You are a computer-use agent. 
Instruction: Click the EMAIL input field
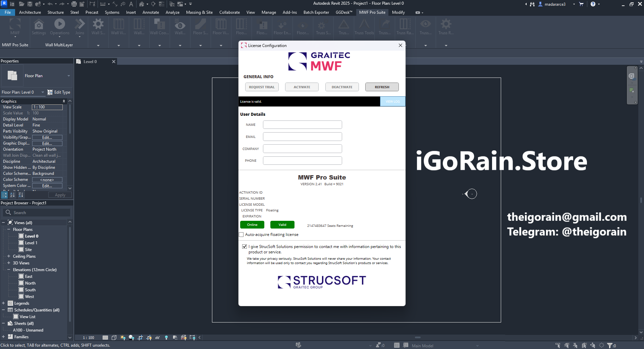[302, 137]
